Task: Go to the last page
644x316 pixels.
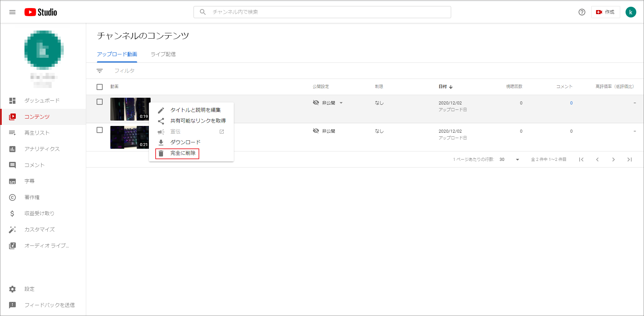Action: coord(630,160)
